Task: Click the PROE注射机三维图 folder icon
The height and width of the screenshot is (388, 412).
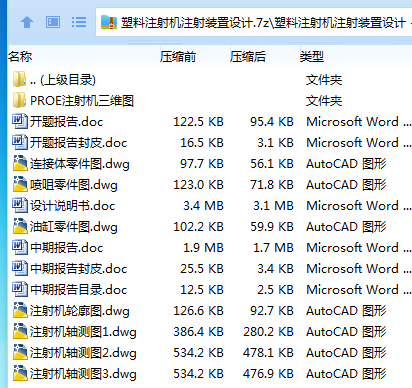Action: 19,100
